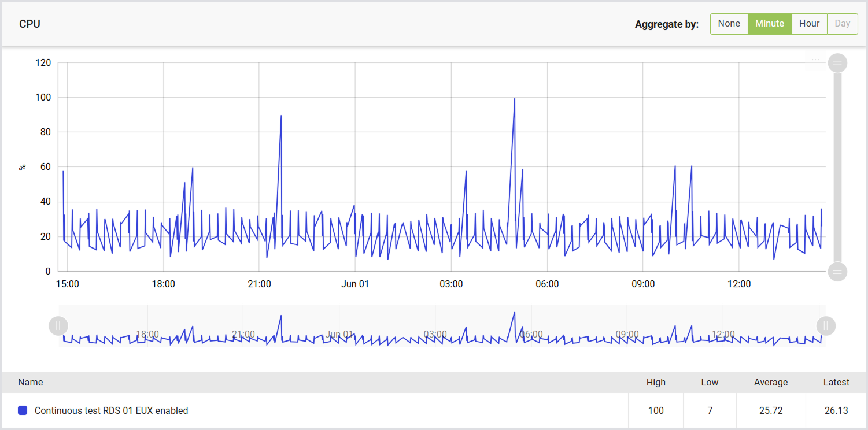Switch aggregation to Minute
This screenshot has width=868, height=430.
(x=770, y=24)
